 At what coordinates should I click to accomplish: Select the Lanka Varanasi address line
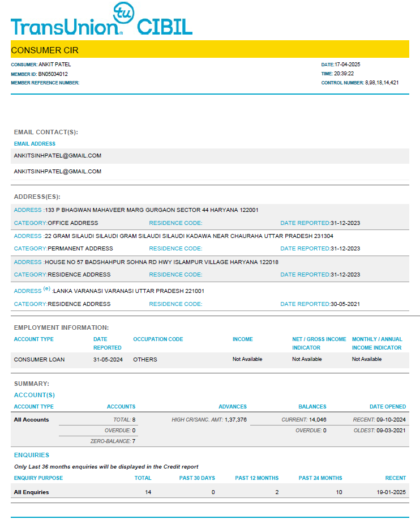[128, 291]
